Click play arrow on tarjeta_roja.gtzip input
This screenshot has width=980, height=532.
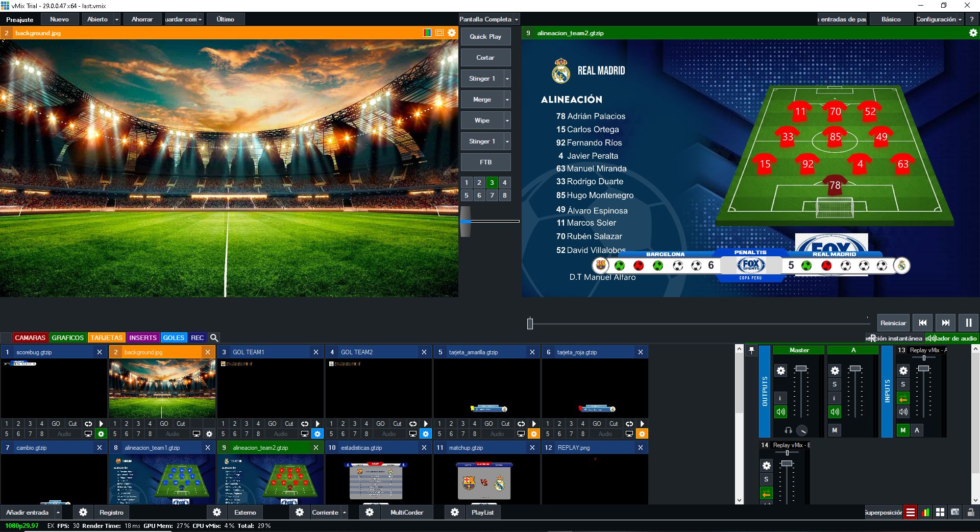pyautogui.click(x=642, y=424)
